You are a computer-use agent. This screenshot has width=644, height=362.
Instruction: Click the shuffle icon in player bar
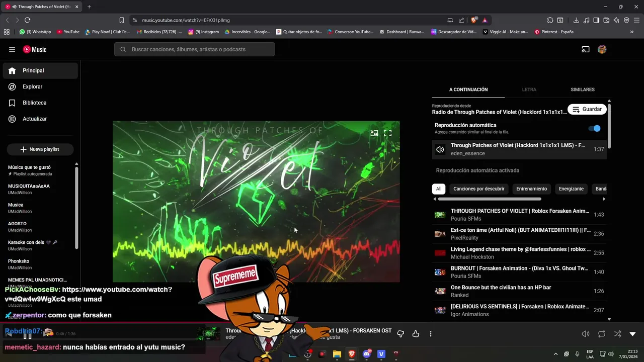click(x=618, y=334)
